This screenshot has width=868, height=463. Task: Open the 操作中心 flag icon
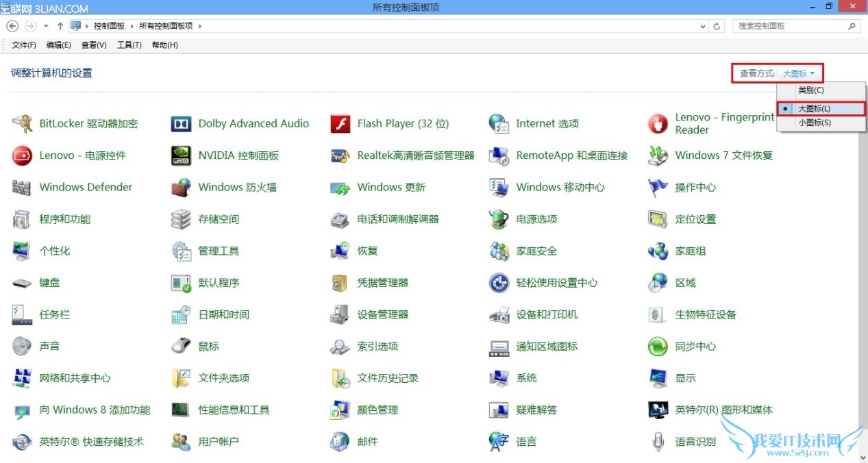[x=658, y=187]
